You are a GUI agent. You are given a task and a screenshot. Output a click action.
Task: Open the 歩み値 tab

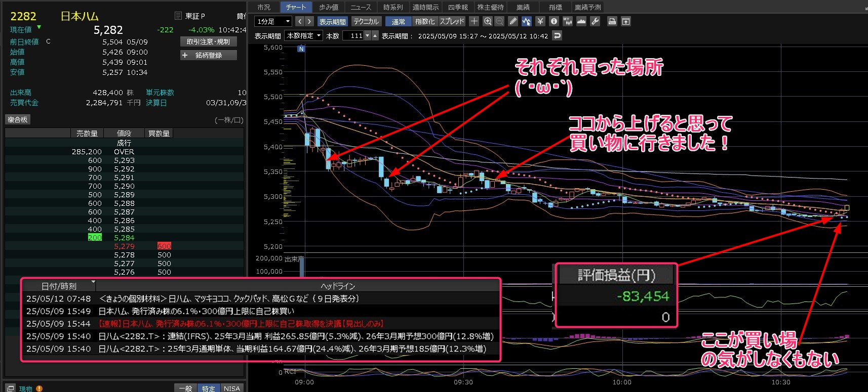pyautogui.click(x=329, y=7)
